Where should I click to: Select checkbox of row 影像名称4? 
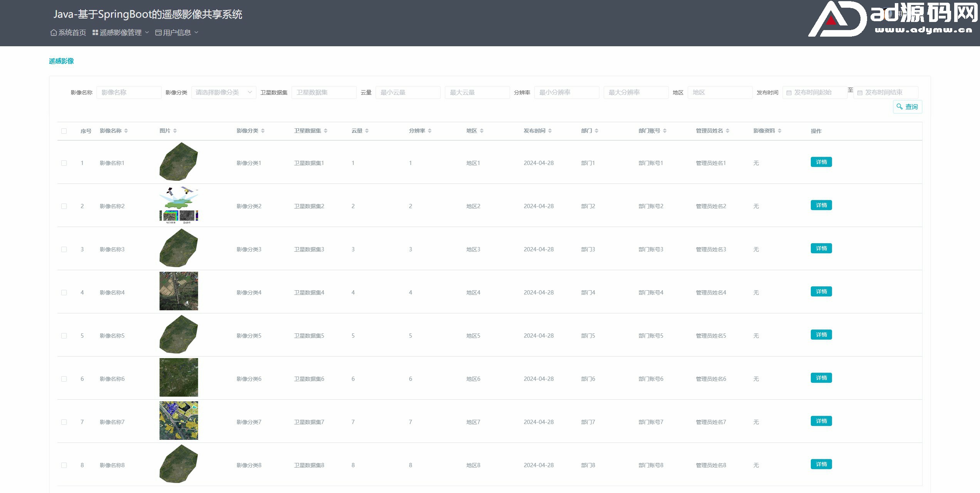[64, 293]
